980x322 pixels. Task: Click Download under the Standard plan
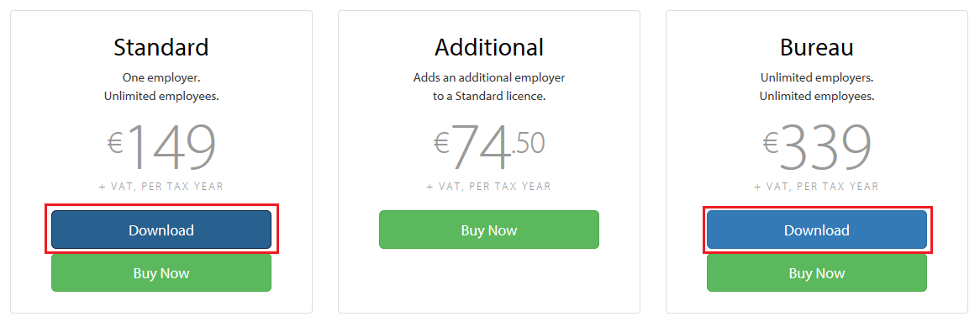(x=161, y=230)
